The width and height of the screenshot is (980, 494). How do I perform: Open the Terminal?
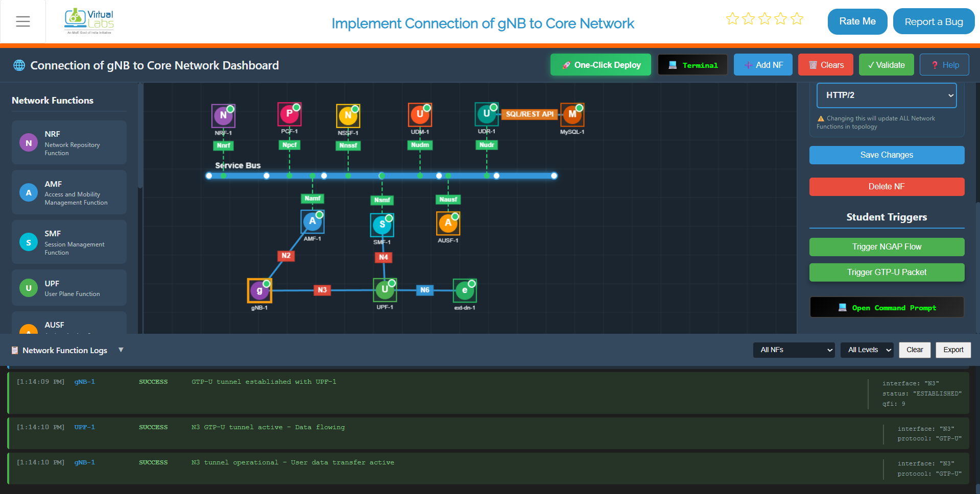pos(692,65)
